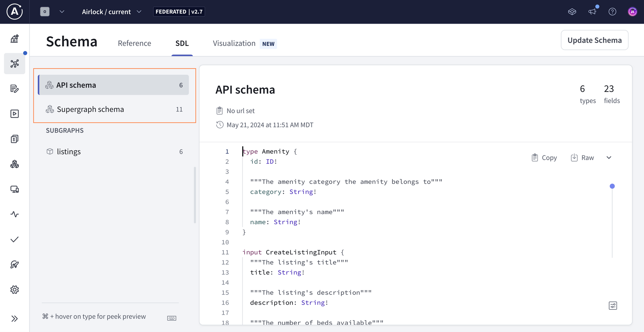Viewport: 644px width, 332px height.
Task: Click the Update Schema button
Action: coord(595,40)
